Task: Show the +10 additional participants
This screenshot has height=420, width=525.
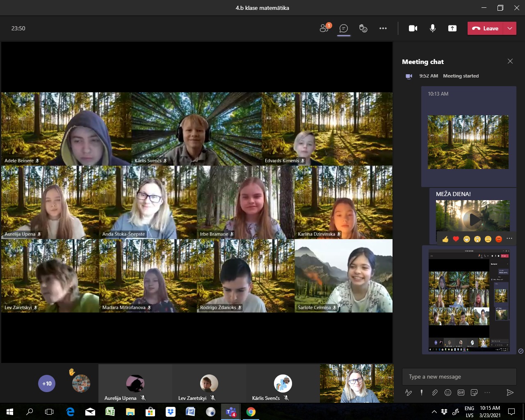Action: tap(47, 383)
